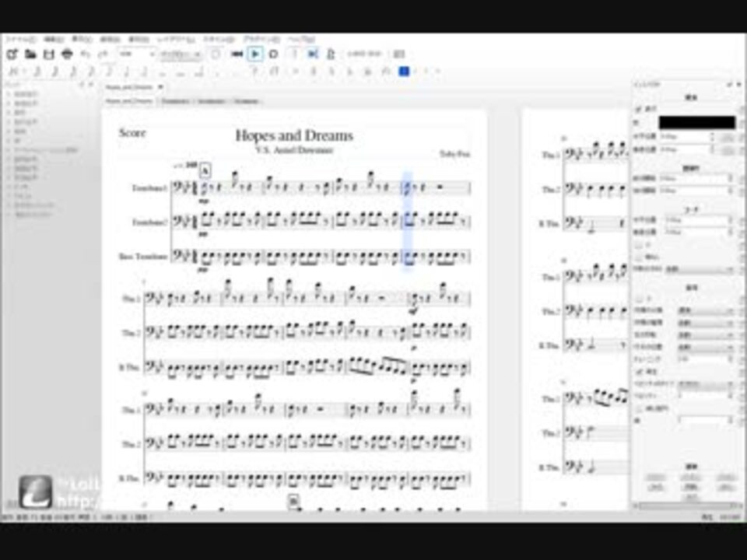747x560 pixels.
Task: Click the element horizontal offset field
Action: point(686,137)
